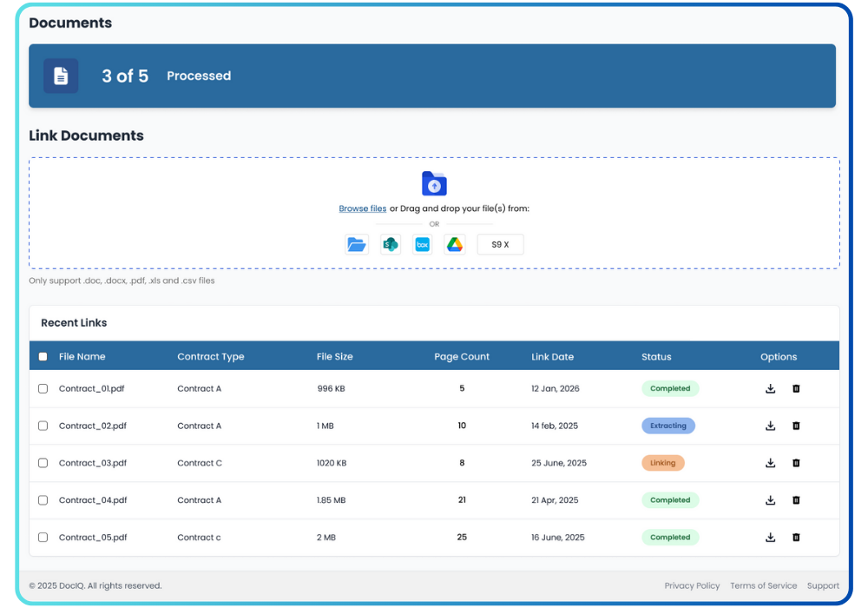Delete Contract_02.pdf with trash icon

796,426
